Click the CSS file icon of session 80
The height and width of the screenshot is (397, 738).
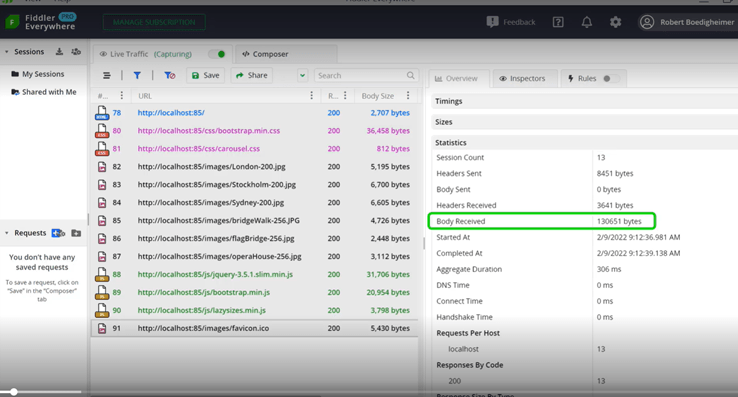tap(102, 130)
